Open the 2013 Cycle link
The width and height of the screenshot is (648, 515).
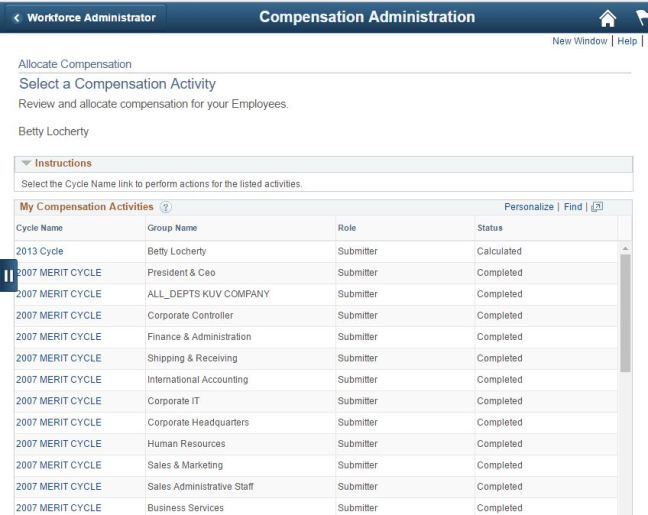(40, 250)
